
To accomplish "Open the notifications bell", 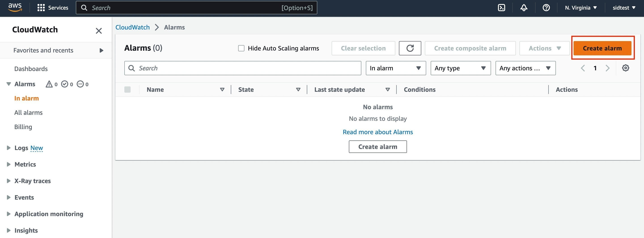I will point(524,8).
